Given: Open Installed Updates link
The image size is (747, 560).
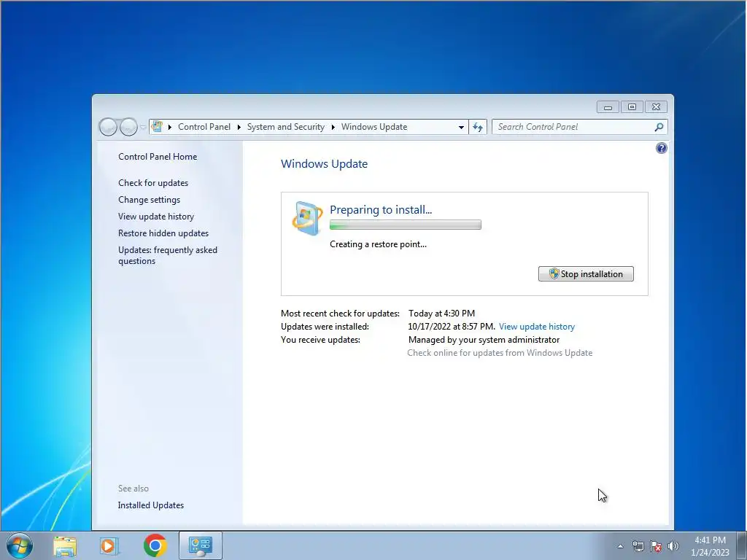Looking at the screenshot, I should (x=150, y=505).
